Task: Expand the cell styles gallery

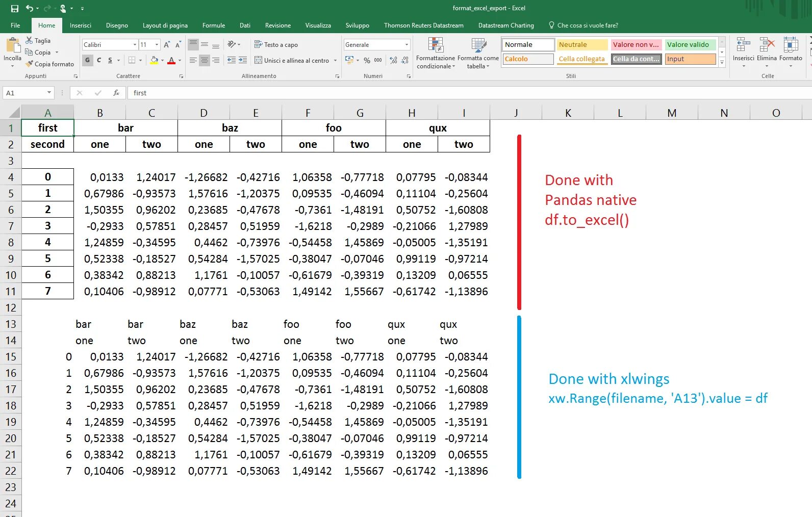Action: click(722, 62)
